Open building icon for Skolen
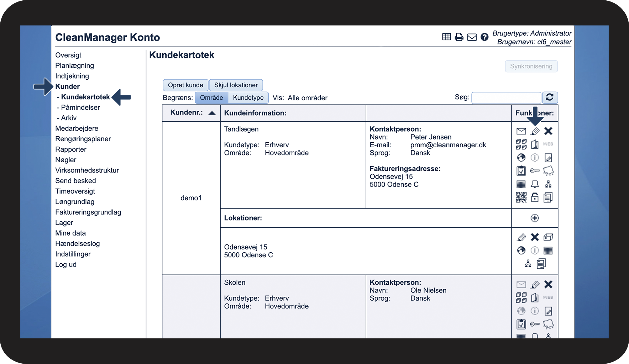Screen dimensions: 629x364 tap(535, 297)
